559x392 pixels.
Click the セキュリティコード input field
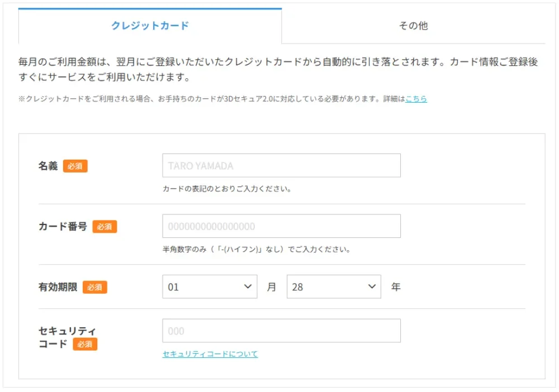pyautogui.click(x=281, y=330)
